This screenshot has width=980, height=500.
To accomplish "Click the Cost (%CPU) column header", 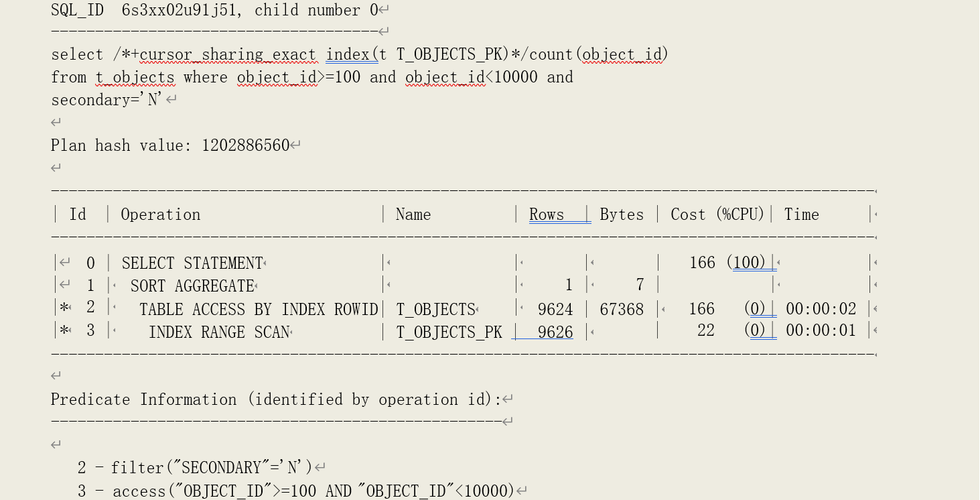I will point(717,214).
